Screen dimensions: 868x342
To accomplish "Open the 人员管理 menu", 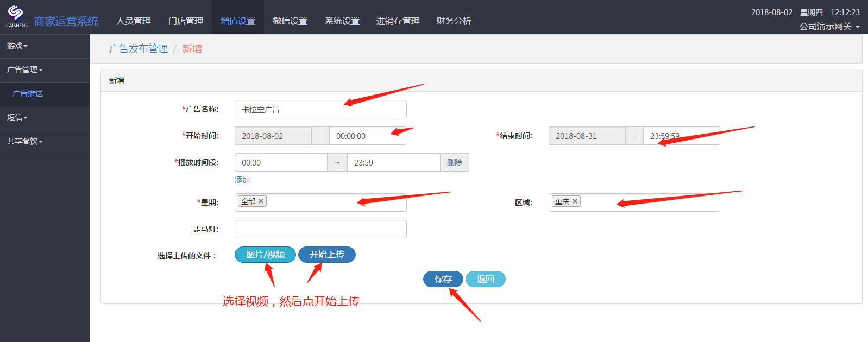I will point(134,21).
